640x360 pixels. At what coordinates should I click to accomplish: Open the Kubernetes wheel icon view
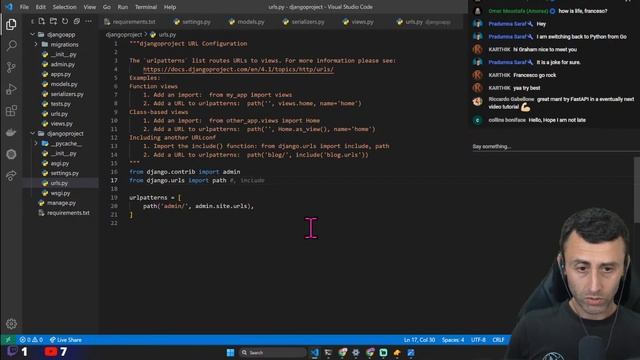(x=11, y=154)
